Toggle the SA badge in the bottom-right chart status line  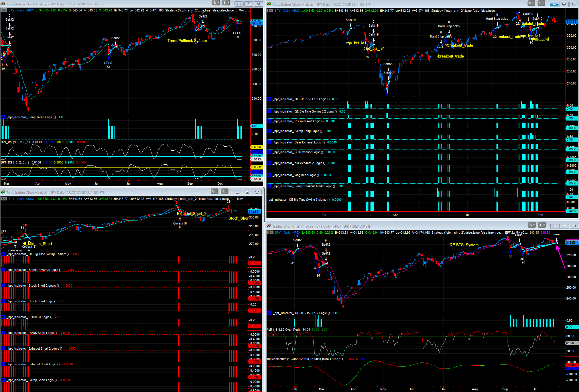point(270,233)
